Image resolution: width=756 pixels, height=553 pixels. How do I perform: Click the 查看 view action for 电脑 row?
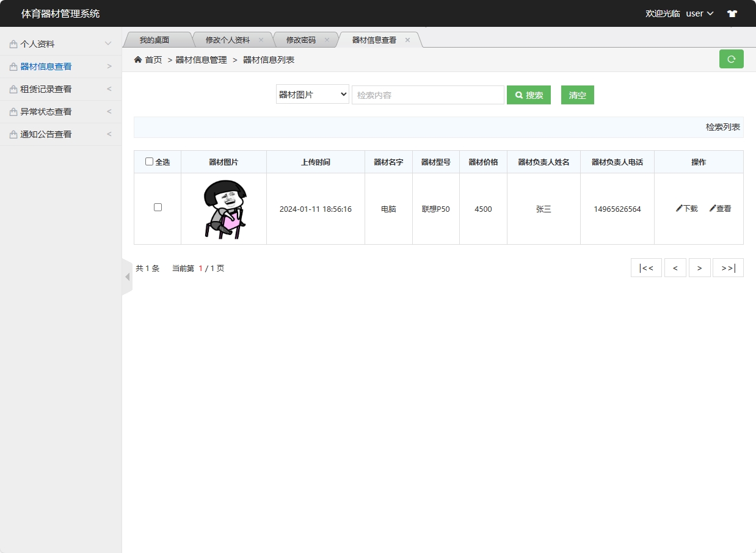(x=720, y=208)
